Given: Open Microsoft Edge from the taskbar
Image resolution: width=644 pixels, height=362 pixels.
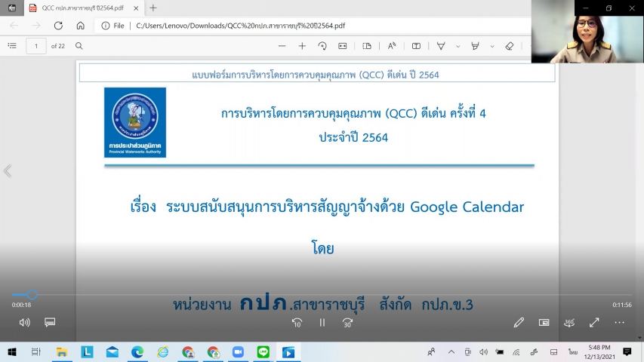Looking at the screenshot, I should click(x=137, y=351).
